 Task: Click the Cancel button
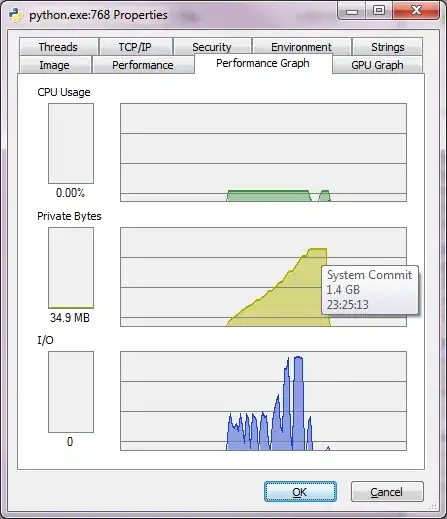387,492
